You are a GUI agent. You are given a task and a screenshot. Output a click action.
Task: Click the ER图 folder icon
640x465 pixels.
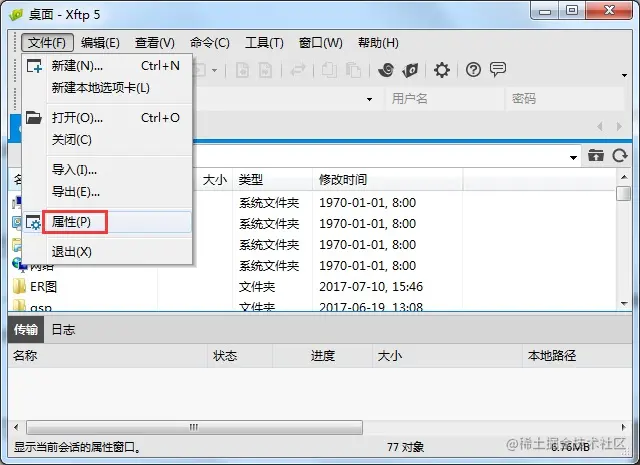tap(19, 287)
